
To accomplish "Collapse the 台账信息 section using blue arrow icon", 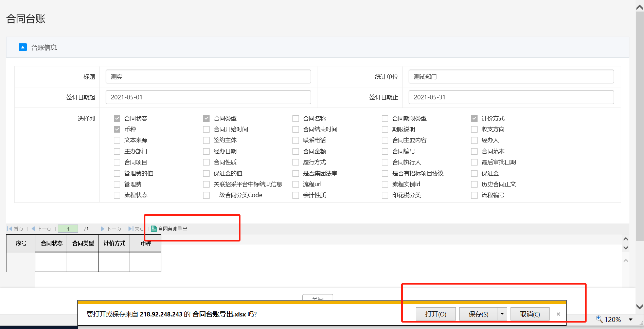I will [23, 47].
